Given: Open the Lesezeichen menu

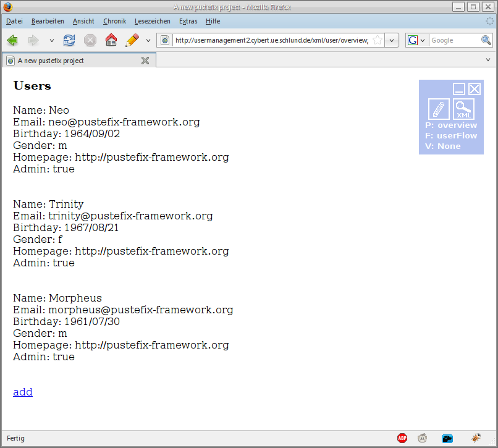Looking at the screenshot, I should tap(152, 21).
